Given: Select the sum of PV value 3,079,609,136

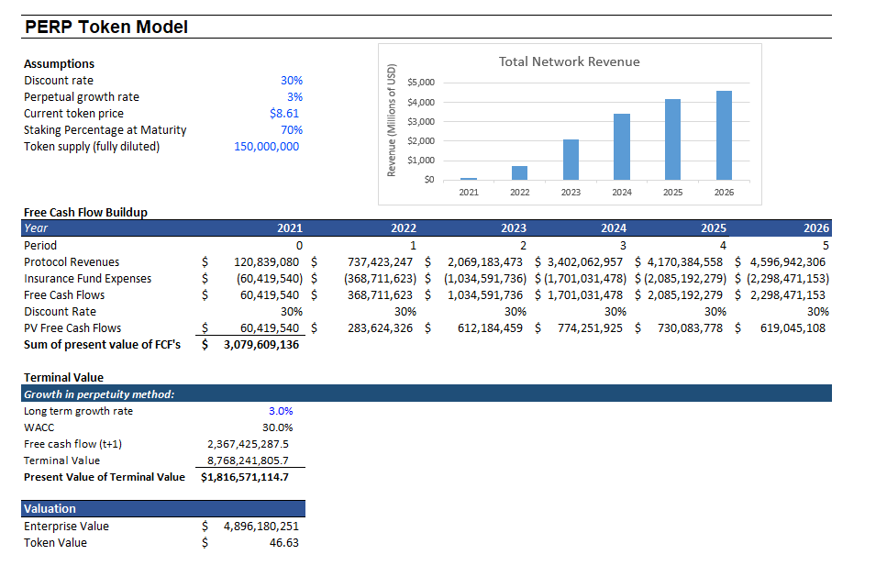Looking at the screenshot, I should point(261,345).
